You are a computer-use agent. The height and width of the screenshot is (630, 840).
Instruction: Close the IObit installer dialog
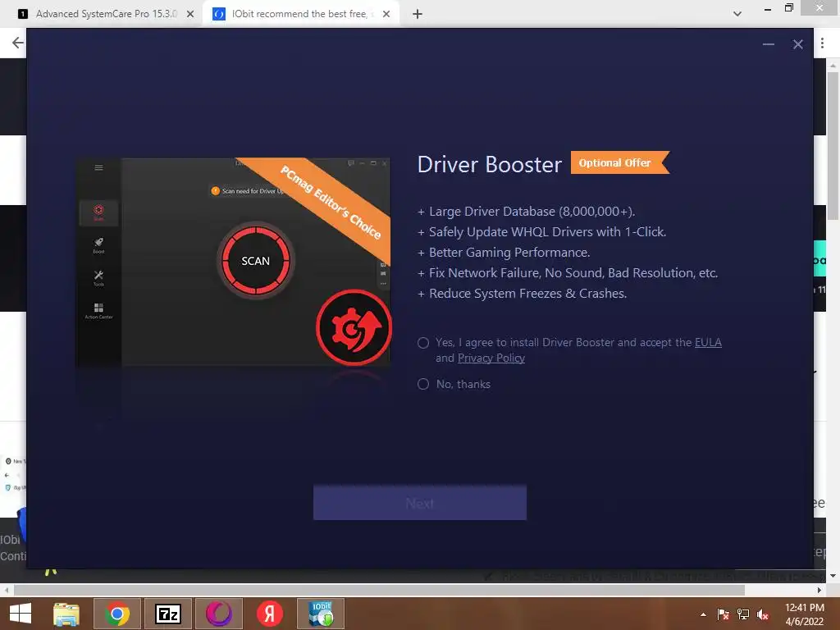click(x=797, y=44)
